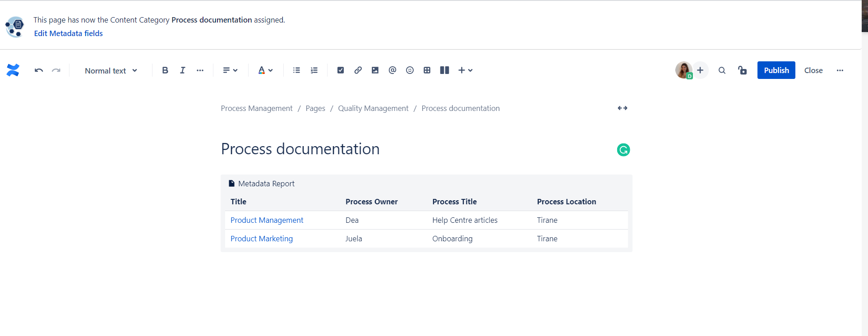
Task: Toggle italic formatting
Action: tap(182, 70)
